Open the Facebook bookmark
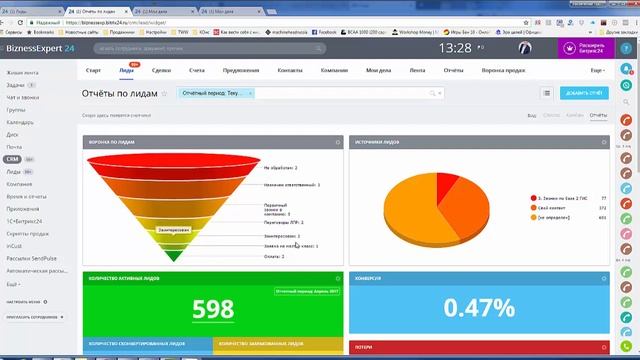Viewport: 640px width, 360px height. [x=324, y=32]
